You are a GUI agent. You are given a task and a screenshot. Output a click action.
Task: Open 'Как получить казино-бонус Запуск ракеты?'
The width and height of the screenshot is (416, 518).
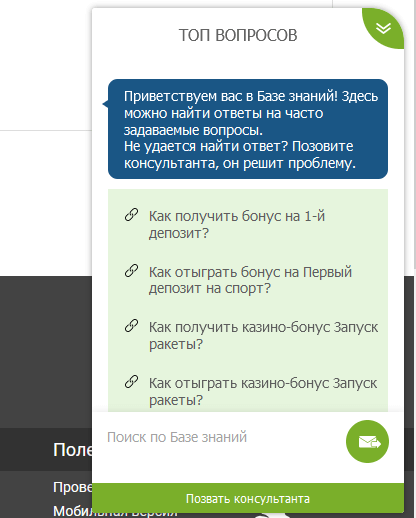pyautogui.click(x=263, y=335)
